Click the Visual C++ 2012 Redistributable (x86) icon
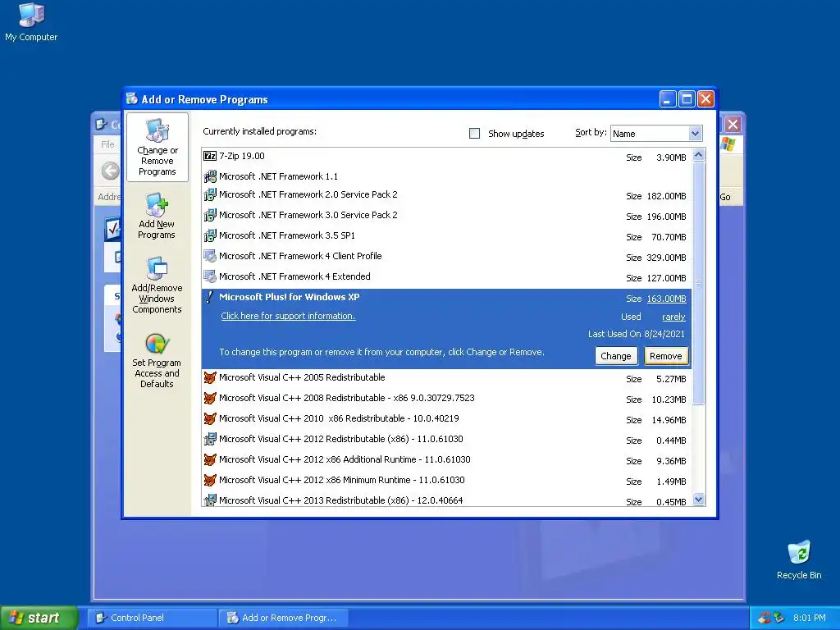The width and height of the screenshot is (840, 630). [210, 440]
